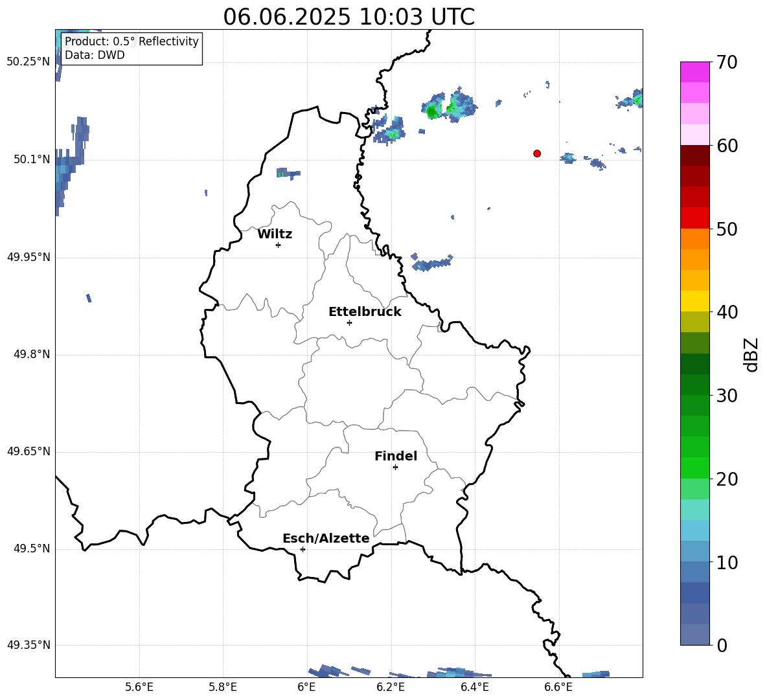Click the 50.1°N latitude label
The image size is (767, 700).
pos(32,159)
